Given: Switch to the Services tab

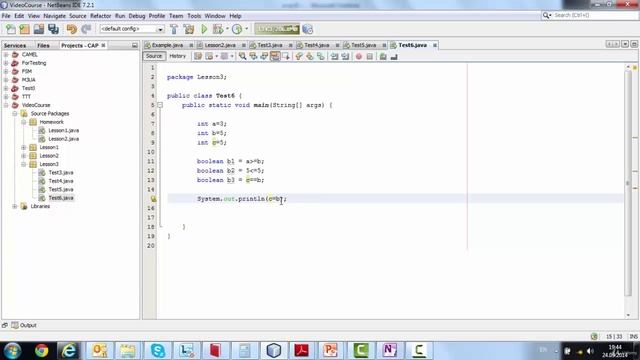Looking at the screenshot, I should tap(15, 45).
